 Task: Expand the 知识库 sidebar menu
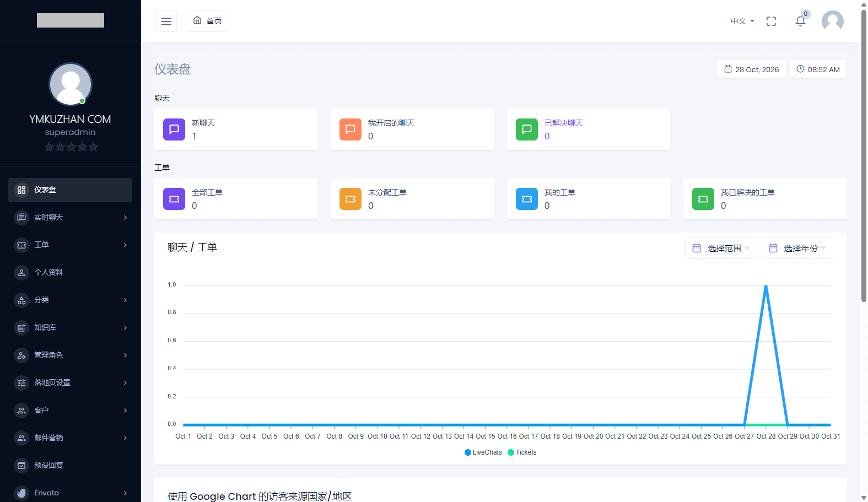(71, 328)
